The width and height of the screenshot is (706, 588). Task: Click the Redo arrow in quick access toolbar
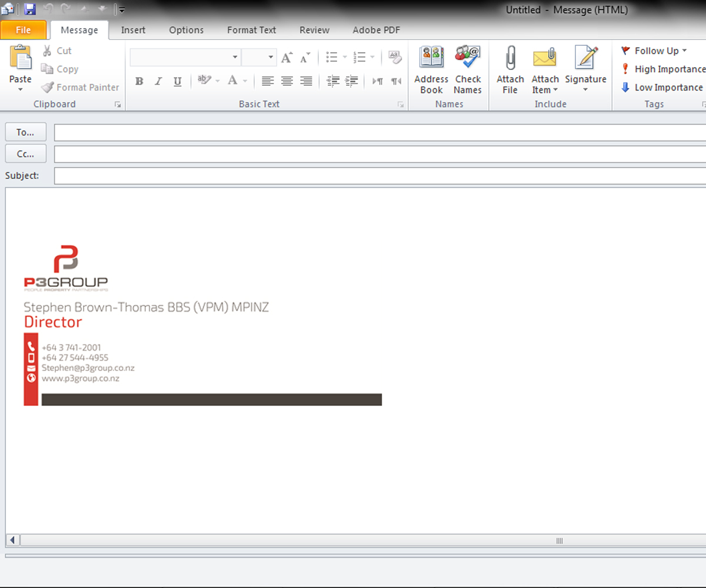click(66, 9)
